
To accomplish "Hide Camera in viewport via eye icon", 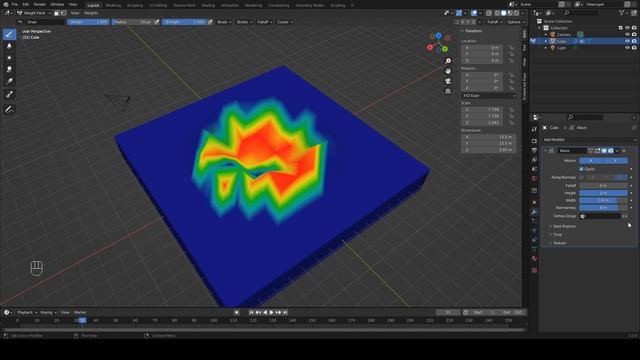I will point(627,34).
